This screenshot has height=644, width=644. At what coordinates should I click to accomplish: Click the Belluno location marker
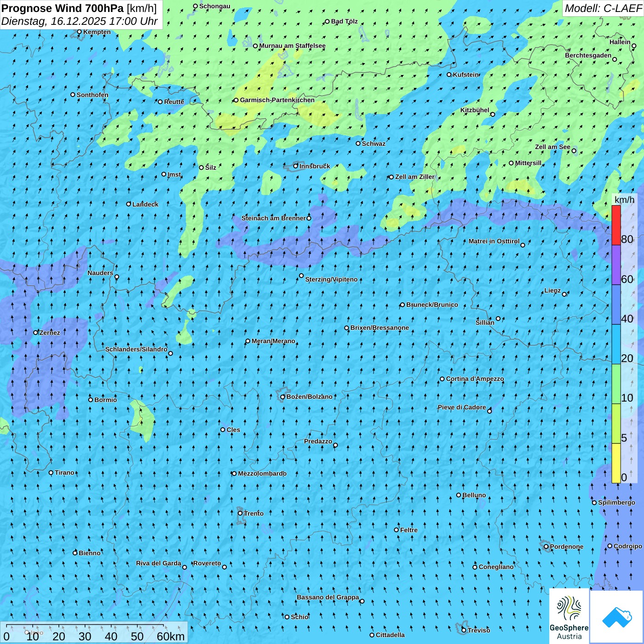tap(459, 495)
